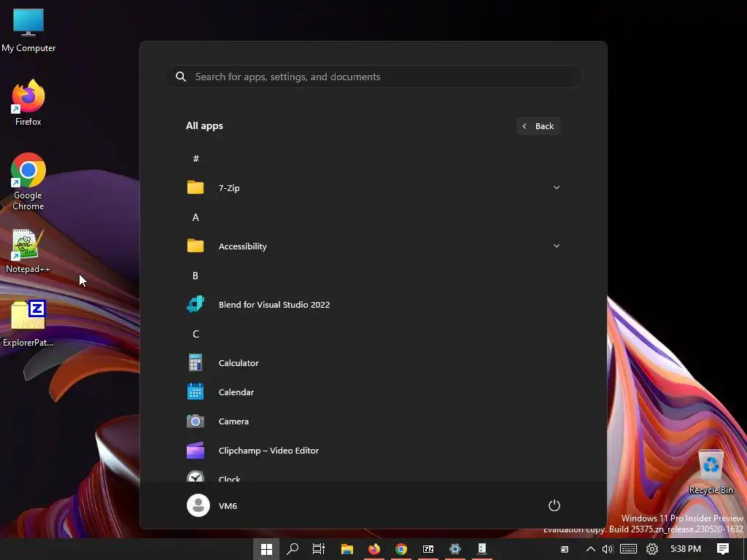Switch to Chrome on taskbar
This screenshot has width=747, height=560.
[x=401, y=549]
